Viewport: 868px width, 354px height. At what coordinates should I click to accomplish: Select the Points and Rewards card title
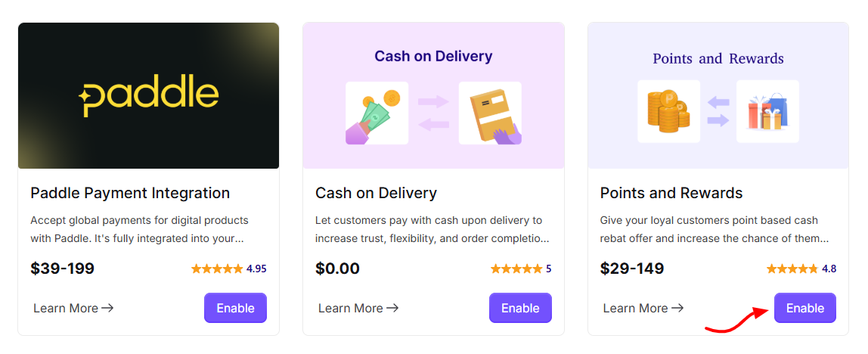pos(671,193)
